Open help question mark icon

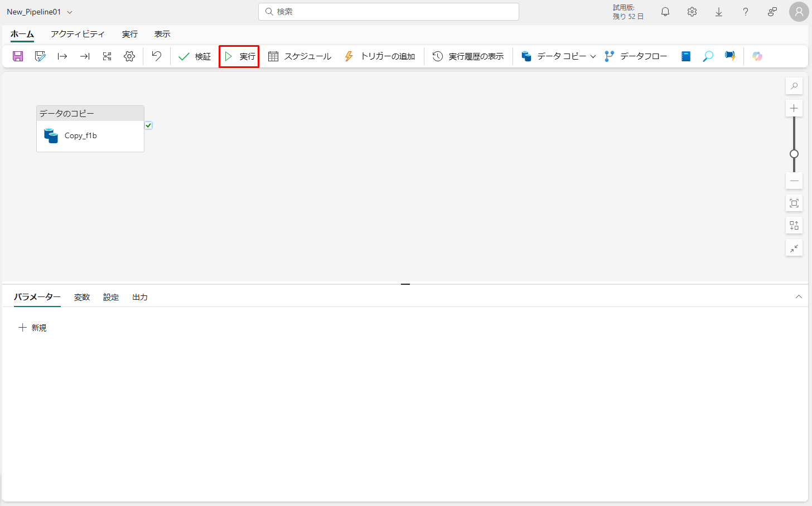746,12
